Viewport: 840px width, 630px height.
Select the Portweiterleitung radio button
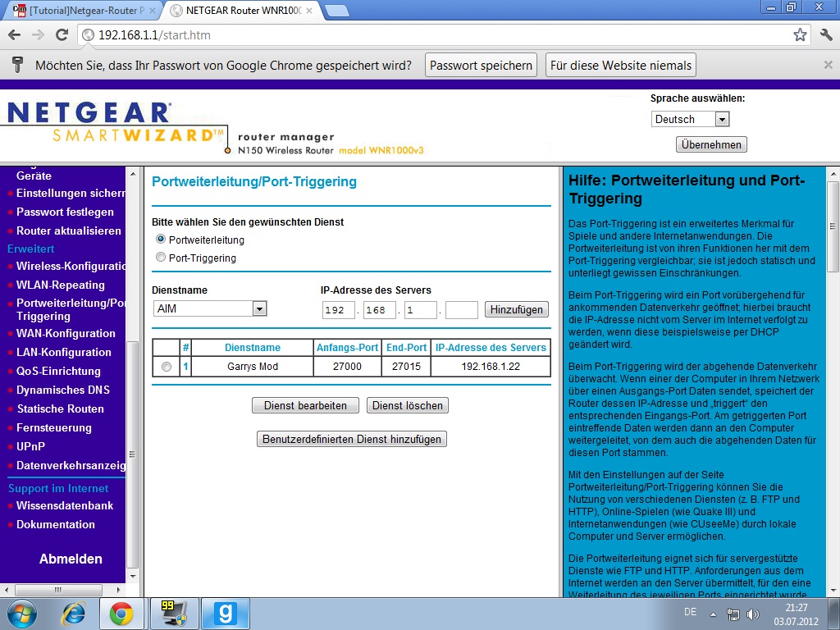coord(161,240)
